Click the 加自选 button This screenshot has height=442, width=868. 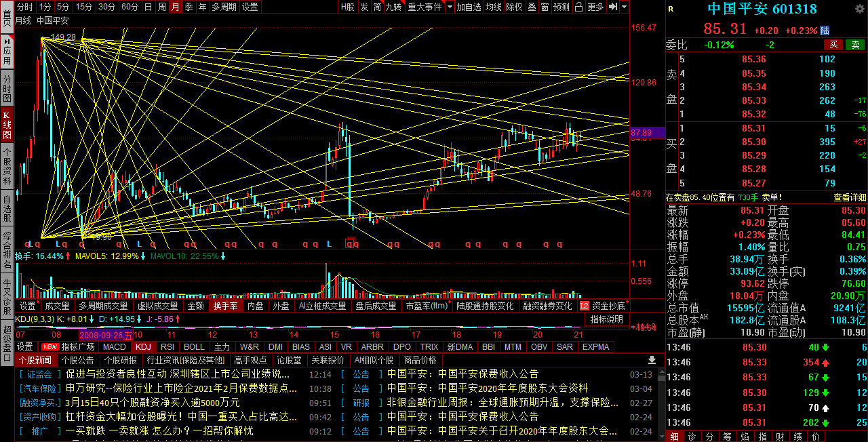point(469,7)
